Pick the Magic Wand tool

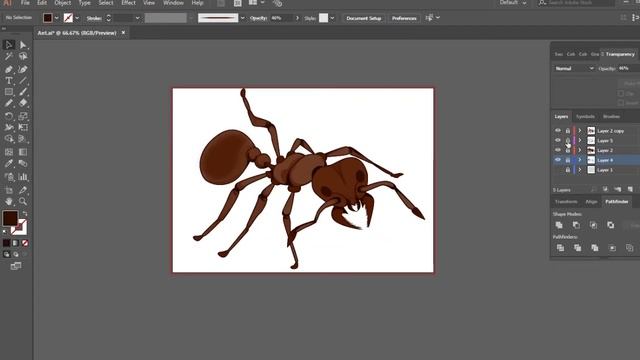click(x=9, y=56)
